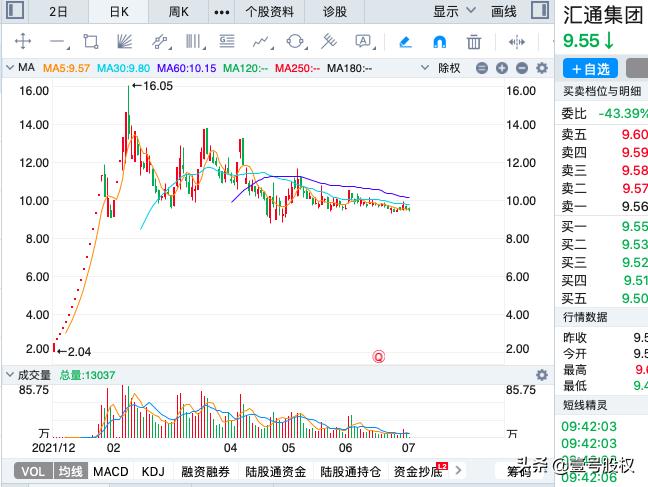This screenshot has height=487, width=648.
Task: Collapse the 成交量 volume panel
Action: [x=10, y=375]
